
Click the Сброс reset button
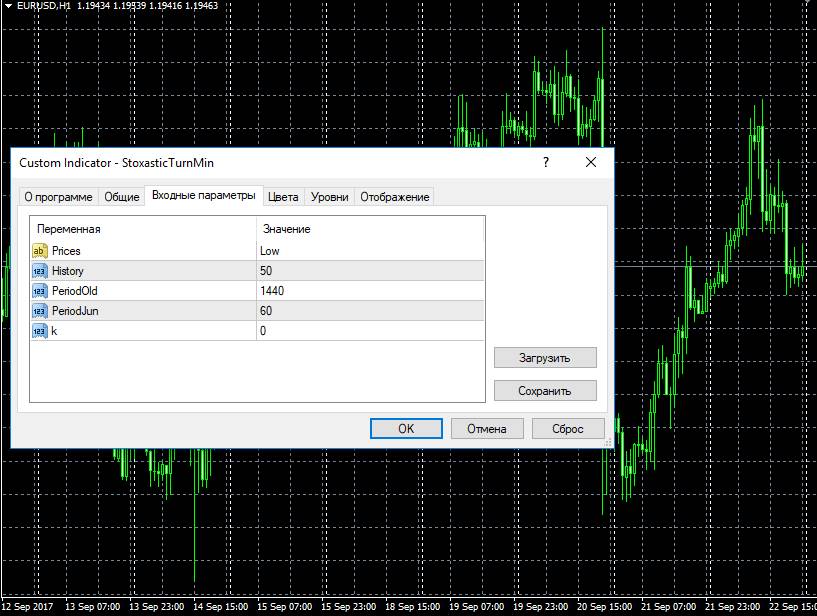click(568, 428)
